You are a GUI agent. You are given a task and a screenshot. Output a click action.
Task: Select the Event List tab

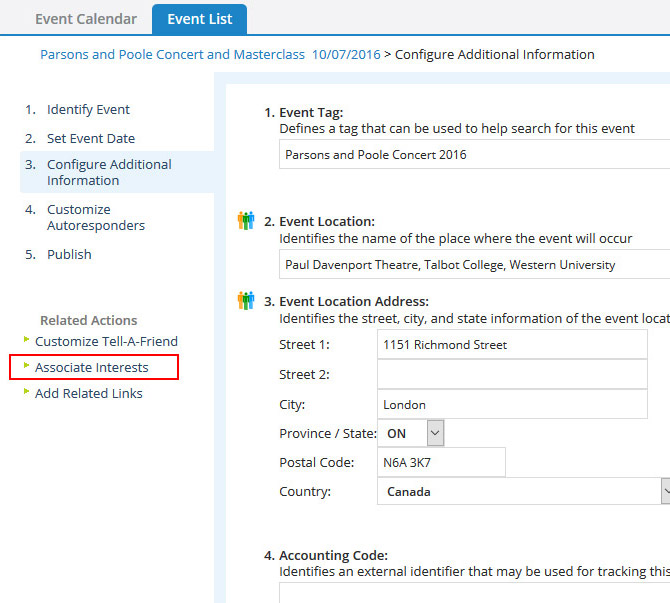(199, 19)
